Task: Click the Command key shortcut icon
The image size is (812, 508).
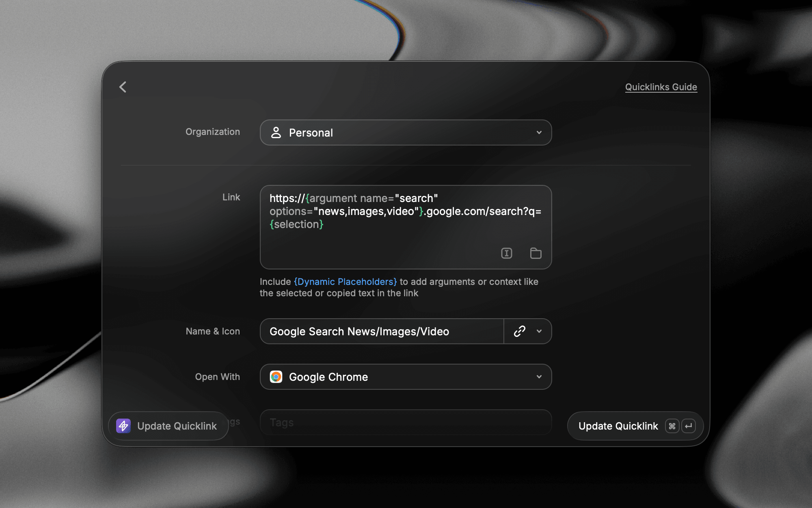Action: [672, 426]
